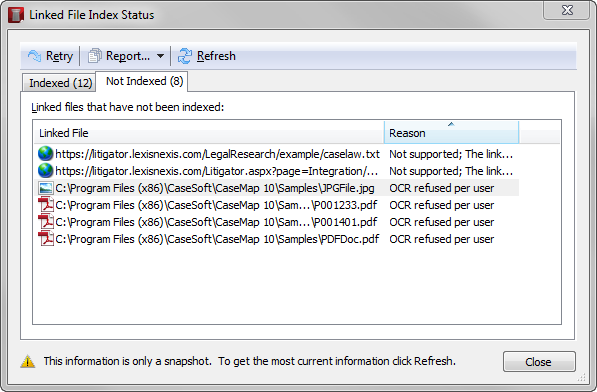Click the image icon beside JPGFile.jpg

coord(46,188)
